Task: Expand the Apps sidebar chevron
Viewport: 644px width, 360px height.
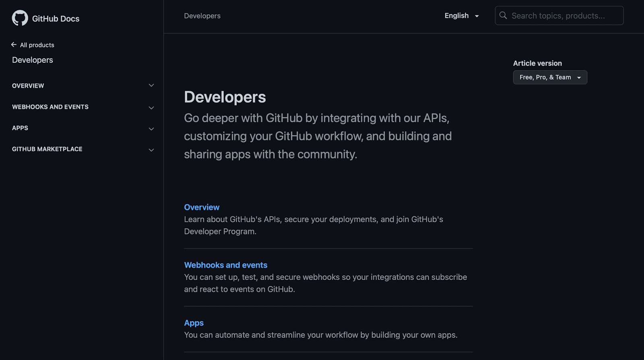Action: [x=151, y=129]
